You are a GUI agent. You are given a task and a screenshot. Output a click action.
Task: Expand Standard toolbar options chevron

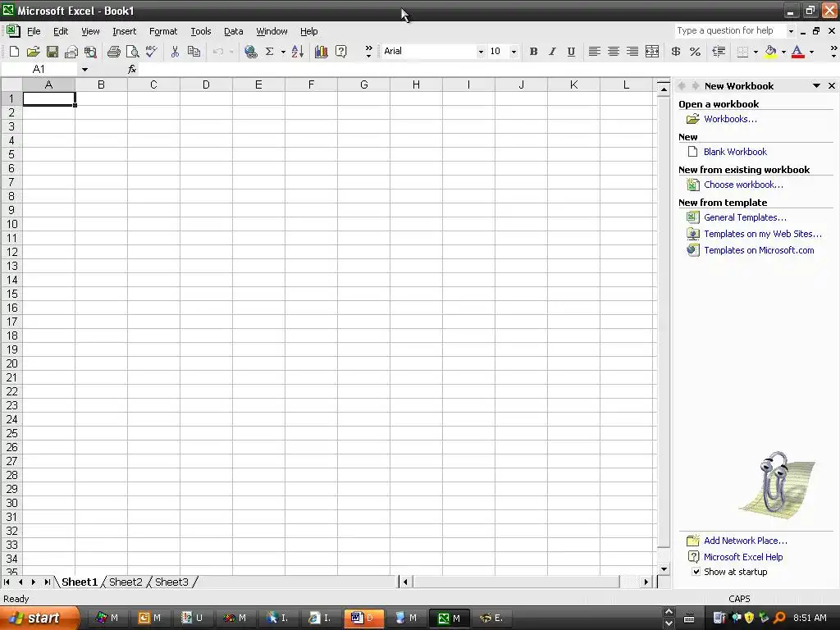pyautogui.click(x=368, y=52)
